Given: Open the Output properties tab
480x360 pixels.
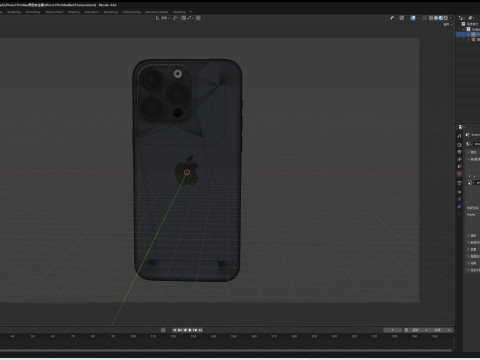Looking at the screenshot, I should pos(459,152).
